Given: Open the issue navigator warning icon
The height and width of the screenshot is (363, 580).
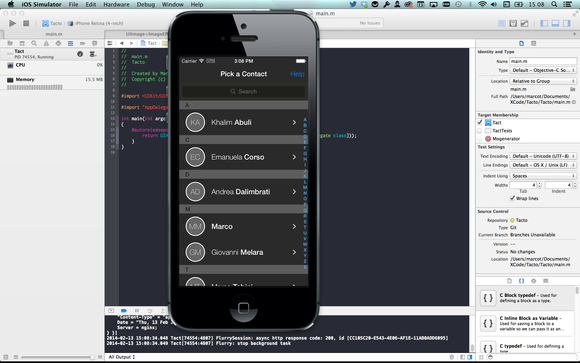Looking at the screenshot, I should [x=46, y=43].
